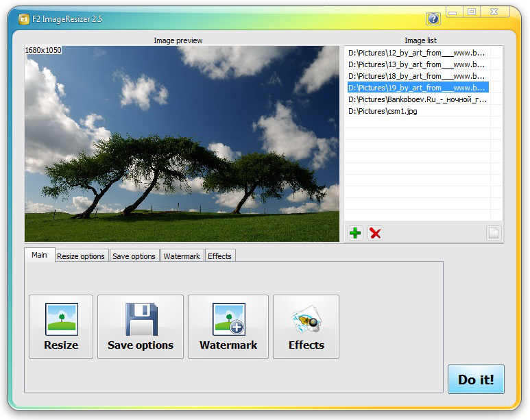Screen dimensions: 530x420
Task: Select the Bankoboev.Ru image in list
Action: (417, 99)
